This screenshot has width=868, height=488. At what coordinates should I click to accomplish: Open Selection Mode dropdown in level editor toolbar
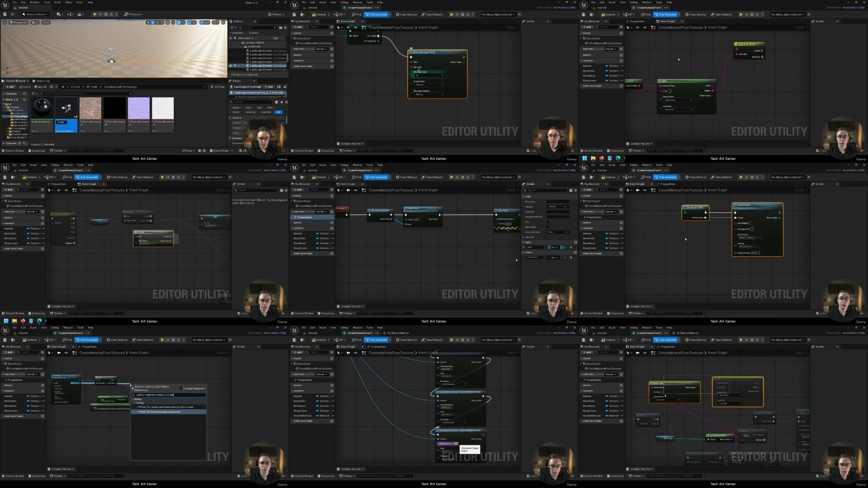[36, 14]
